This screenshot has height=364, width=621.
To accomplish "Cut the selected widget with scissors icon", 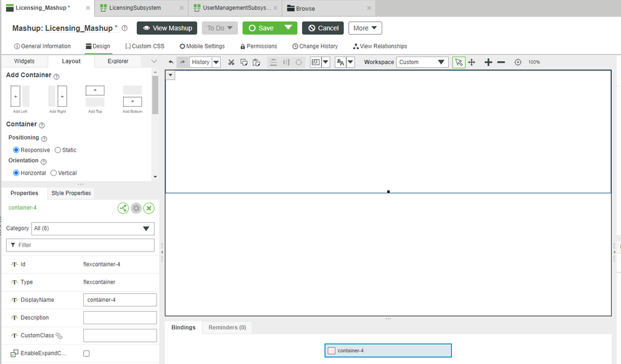I will (231, 62).
